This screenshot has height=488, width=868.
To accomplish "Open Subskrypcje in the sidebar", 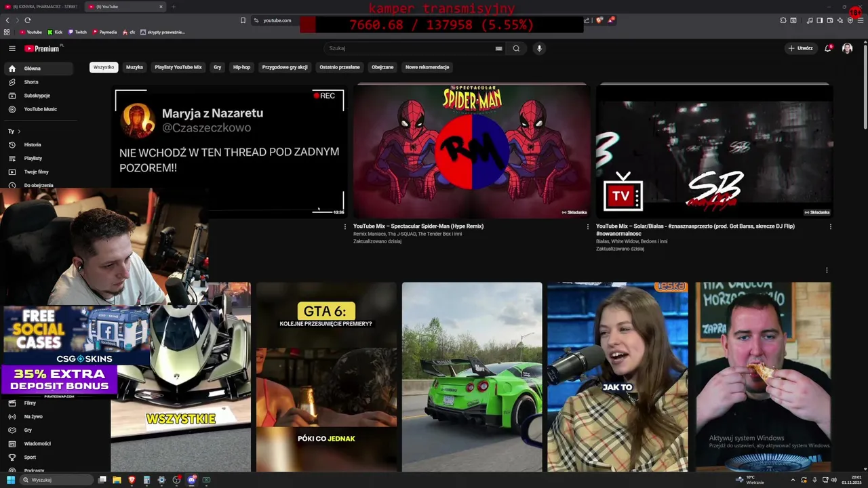I will [x=38, y=96].
